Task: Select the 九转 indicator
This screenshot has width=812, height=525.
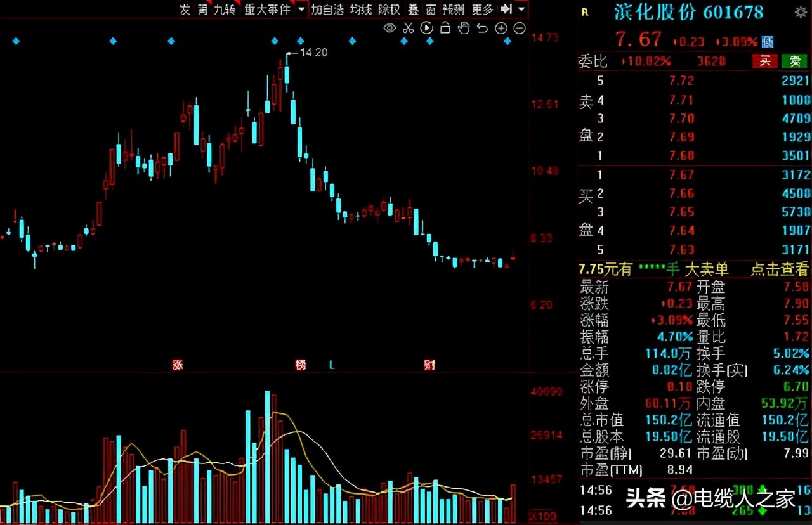Action: 225,10
